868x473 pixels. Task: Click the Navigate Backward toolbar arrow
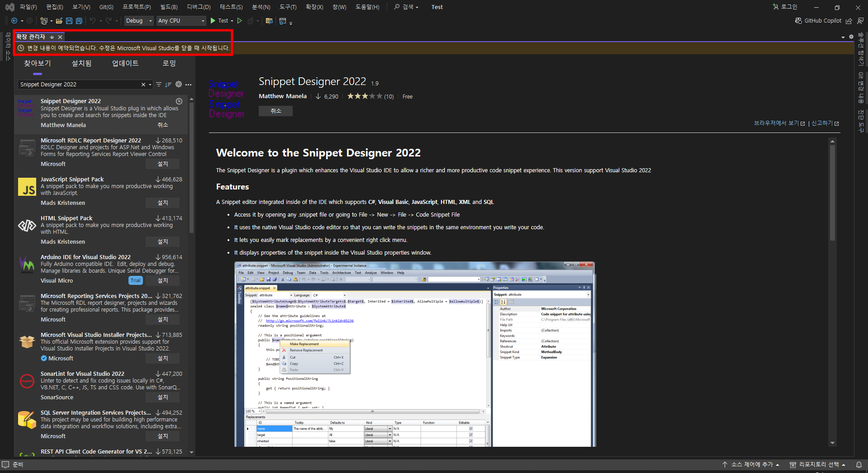14,21
